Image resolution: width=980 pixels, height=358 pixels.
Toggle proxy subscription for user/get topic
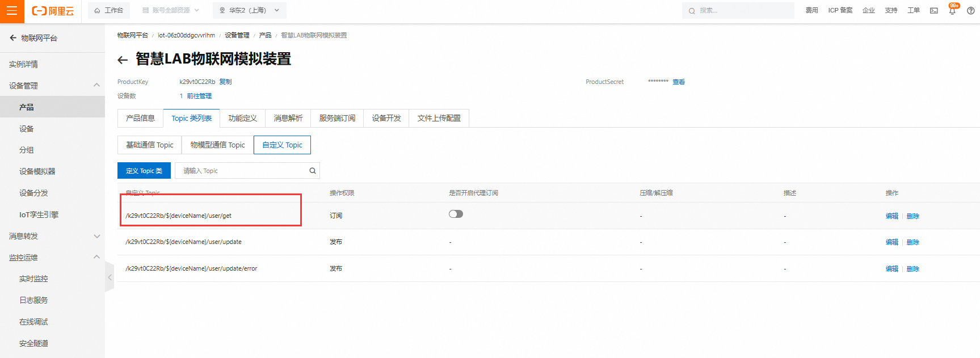click(x=456, y=214)
